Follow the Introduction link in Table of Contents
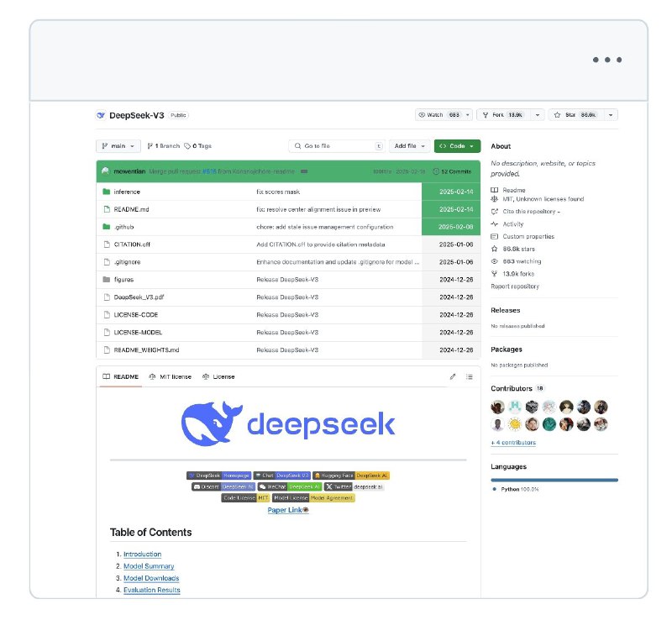This screenshot has height=636, width=672. tap(143, 554)
